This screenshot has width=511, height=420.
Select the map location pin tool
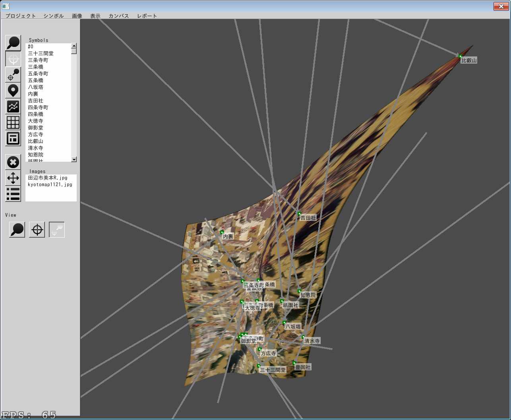[13, 91]
